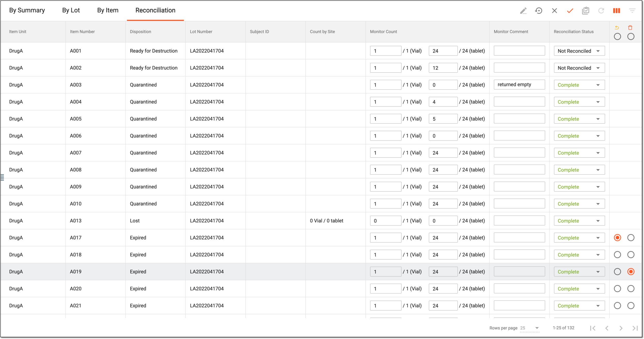644x339 pixels.
Task: Open the orange column chooser icon
Action: [x=616, y=11]
